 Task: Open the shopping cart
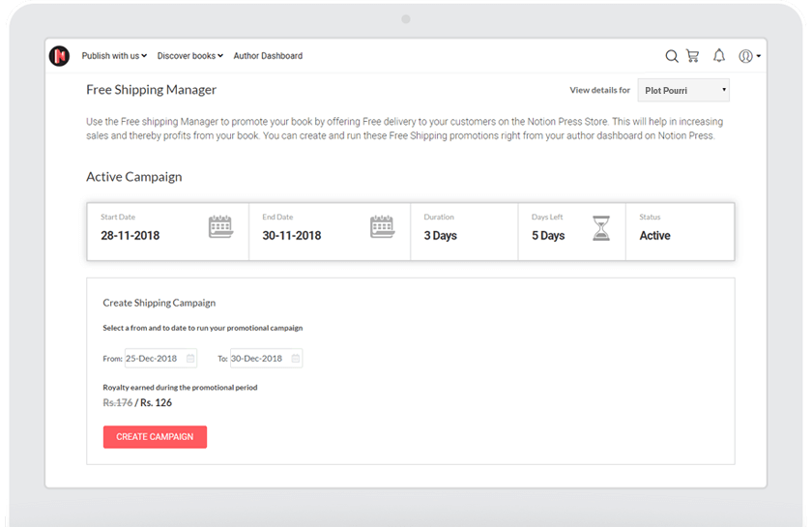click(x=693, y=56)
